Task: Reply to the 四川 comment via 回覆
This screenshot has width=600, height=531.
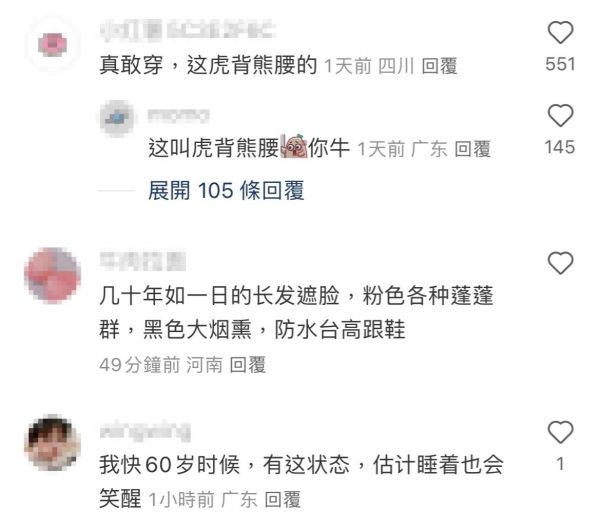Action: [439, 66]
